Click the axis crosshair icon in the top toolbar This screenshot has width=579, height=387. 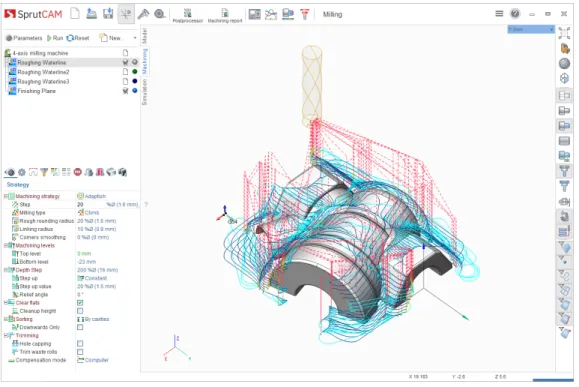tap(126, 14)
